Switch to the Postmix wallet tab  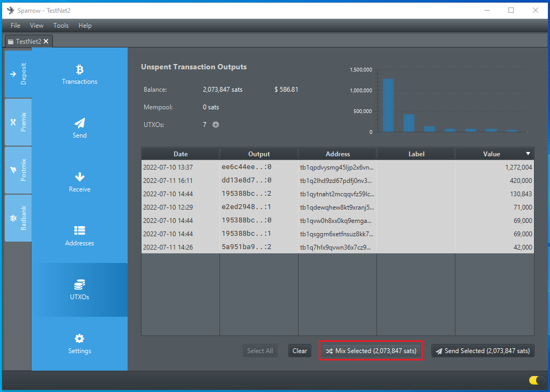click(18, 170)
